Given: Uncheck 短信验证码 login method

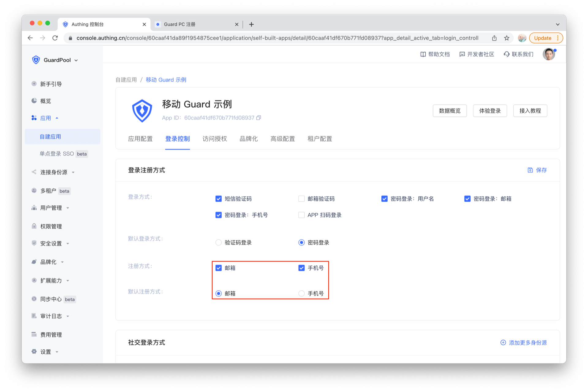Looking at the screenshot, I should (x=218, y=199).
